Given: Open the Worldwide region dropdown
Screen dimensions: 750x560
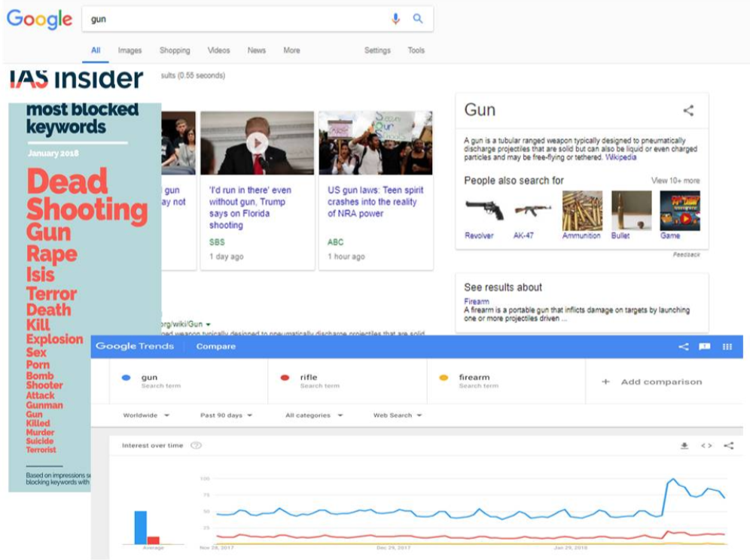Looking at the screenshot, I should (x=146, y=415).
